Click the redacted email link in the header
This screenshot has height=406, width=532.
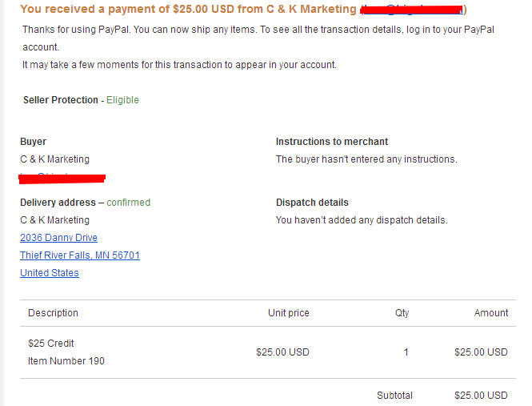click(412, 10)
